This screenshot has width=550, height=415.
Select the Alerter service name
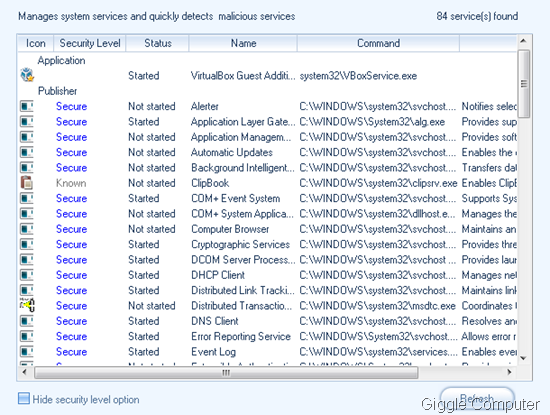pos(205,106)
